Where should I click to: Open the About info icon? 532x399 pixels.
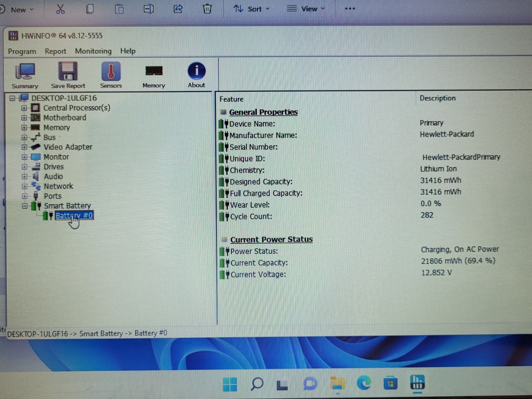pyautogui.click(x=196, y=75)
